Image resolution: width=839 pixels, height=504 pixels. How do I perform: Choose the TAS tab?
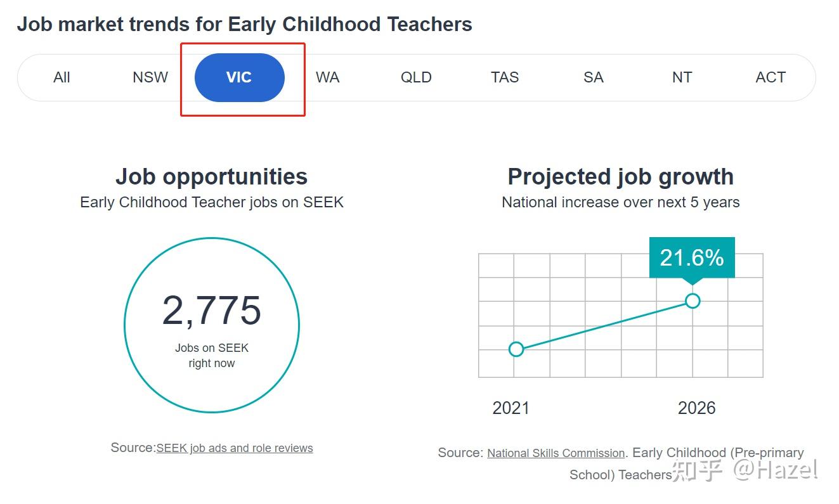(505, 77)
